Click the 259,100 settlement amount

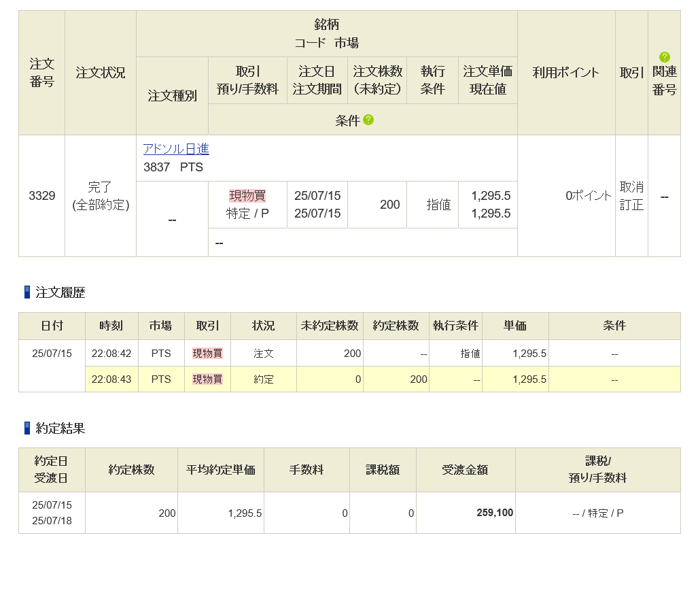495,513
